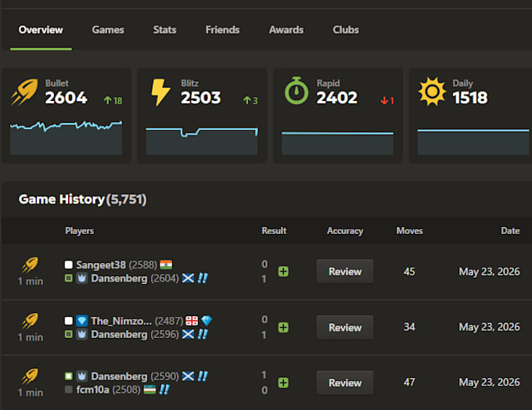Screen dimensions: 532x410
Task: Click bullet icon in Sangeet38 game row
Action: (30, 265)
